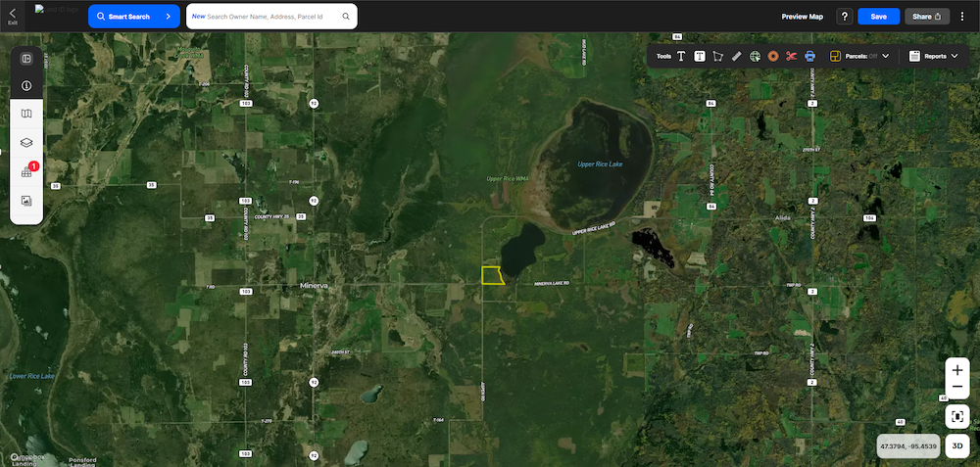Toggle the Parcels grid icon
The width and height of the screenshot is (980, 467).
836,57
